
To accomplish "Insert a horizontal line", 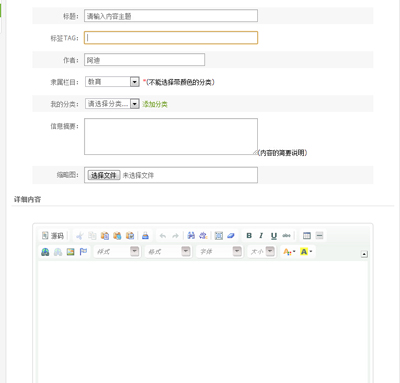I will (x=319, y=236).
